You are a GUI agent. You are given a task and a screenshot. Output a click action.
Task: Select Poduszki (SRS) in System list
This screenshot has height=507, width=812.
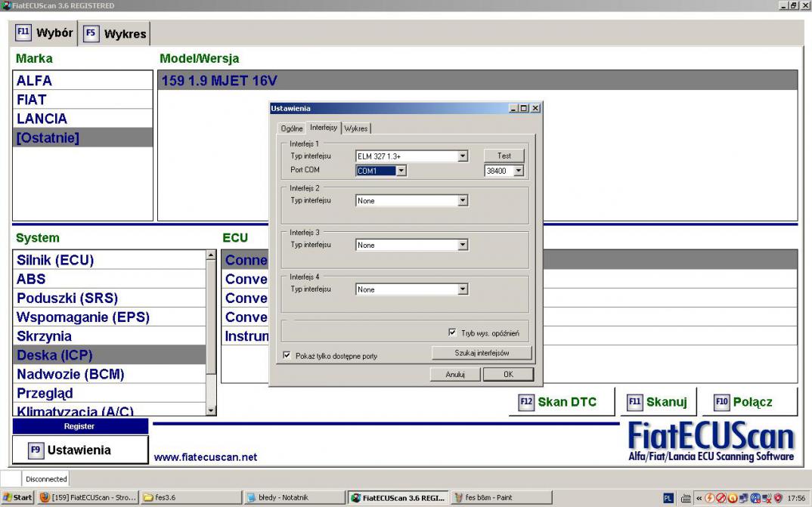coord(110,298)
